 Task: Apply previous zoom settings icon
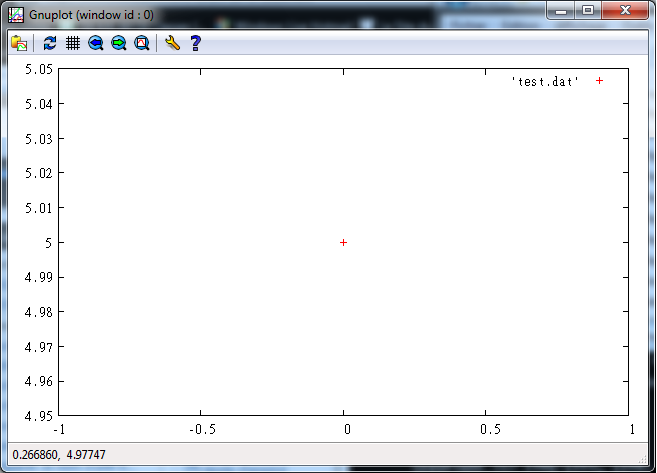point(96,43)
